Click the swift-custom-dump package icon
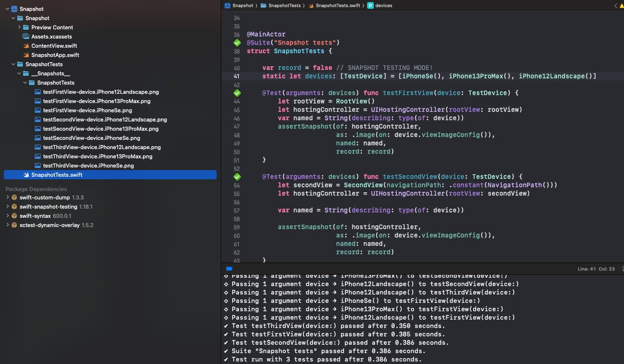The image size is (624, 364). tap(14, 197)
